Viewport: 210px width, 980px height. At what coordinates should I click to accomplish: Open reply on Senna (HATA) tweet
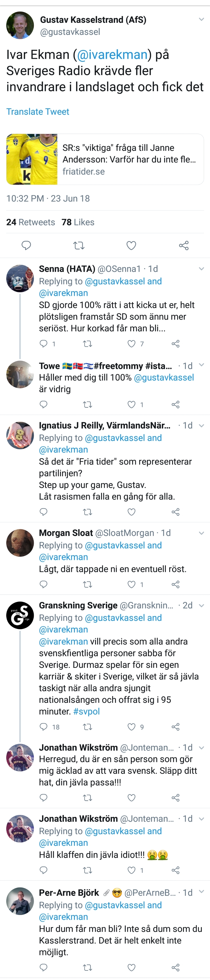point(44,344)
